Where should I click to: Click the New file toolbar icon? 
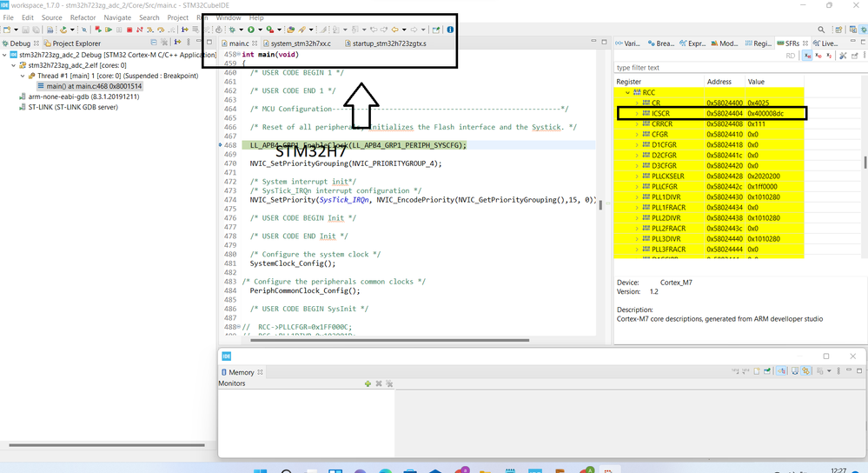click(7, 30)
